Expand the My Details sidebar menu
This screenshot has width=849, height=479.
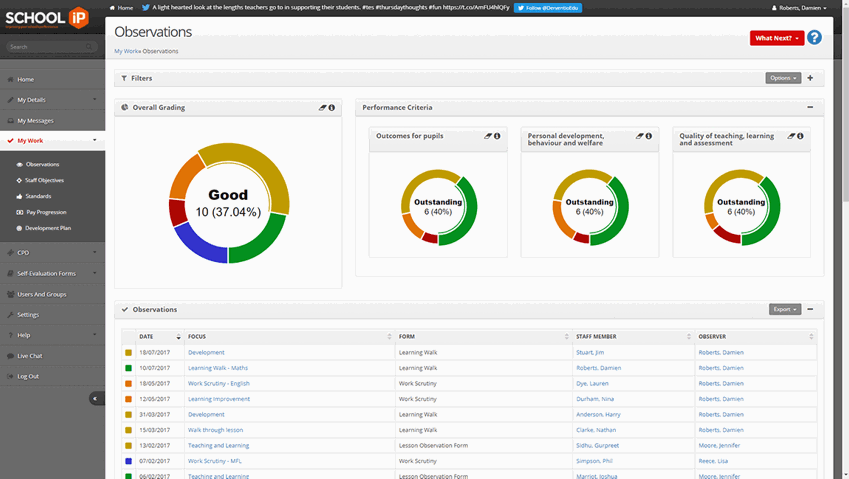(x=53, y=100)
